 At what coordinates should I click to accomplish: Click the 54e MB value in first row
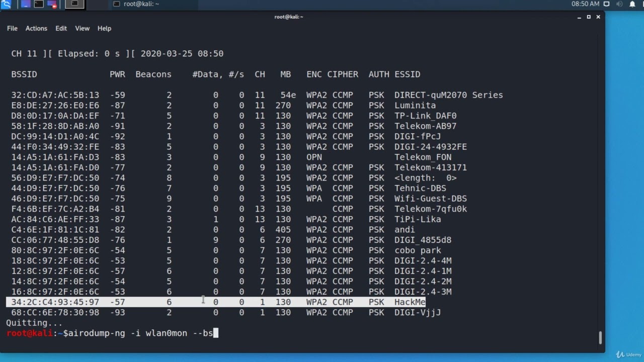[288, 95]
